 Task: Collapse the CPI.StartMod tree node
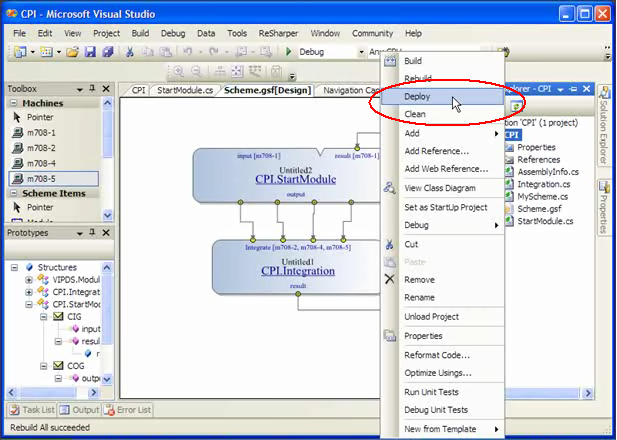click(x=29, y=304)
